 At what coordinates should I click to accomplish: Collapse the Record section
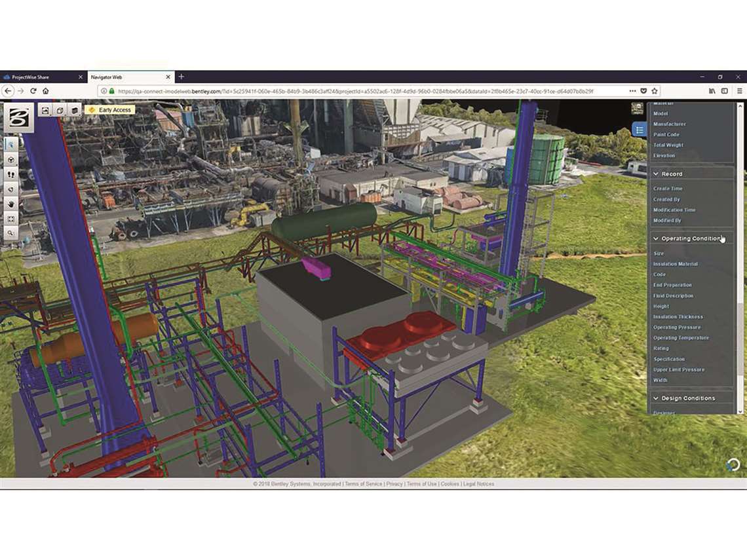pos(656,174)
